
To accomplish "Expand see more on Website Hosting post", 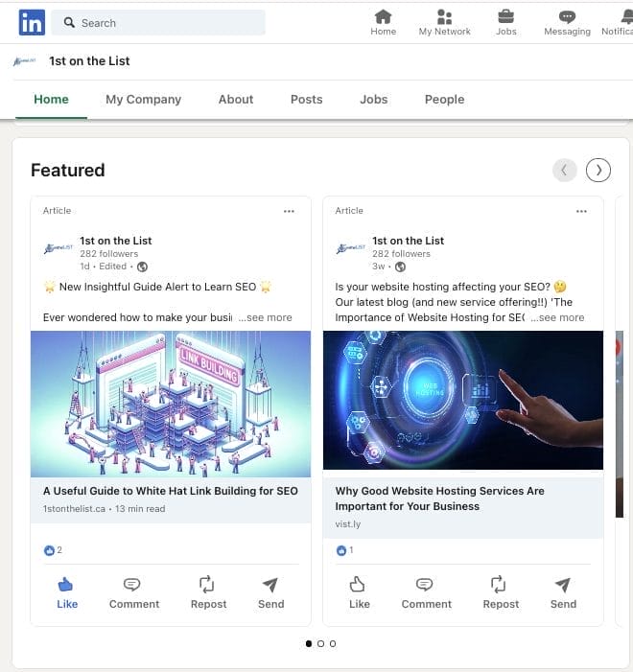I will [x=557, y=317].
